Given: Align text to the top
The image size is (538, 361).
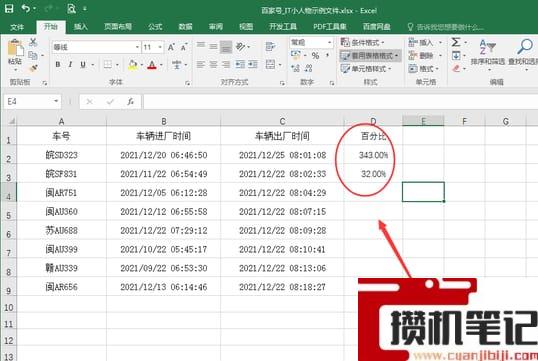Looking at the screenshot, I should coord(201,46).
